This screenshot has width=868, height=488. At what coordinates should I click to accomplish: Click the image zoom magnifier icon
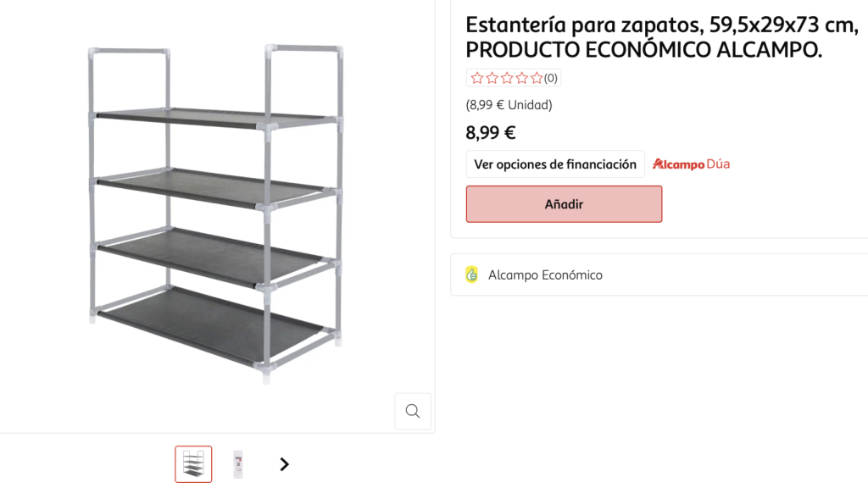point(413,411)
